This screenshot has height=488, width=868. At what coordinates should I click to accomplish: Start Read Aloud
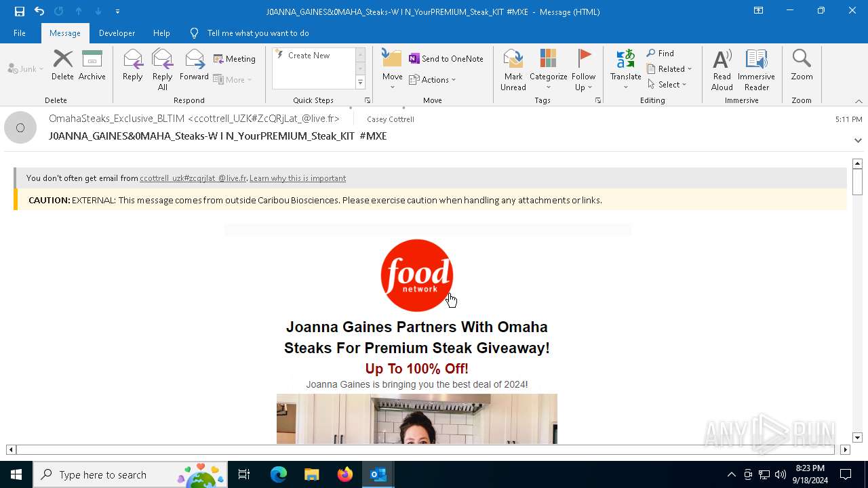(x=722, y=70)
